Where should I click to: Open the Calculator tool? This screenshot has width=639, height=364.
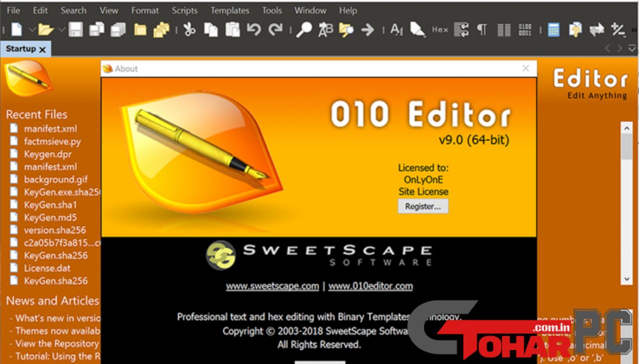[554, 30]
